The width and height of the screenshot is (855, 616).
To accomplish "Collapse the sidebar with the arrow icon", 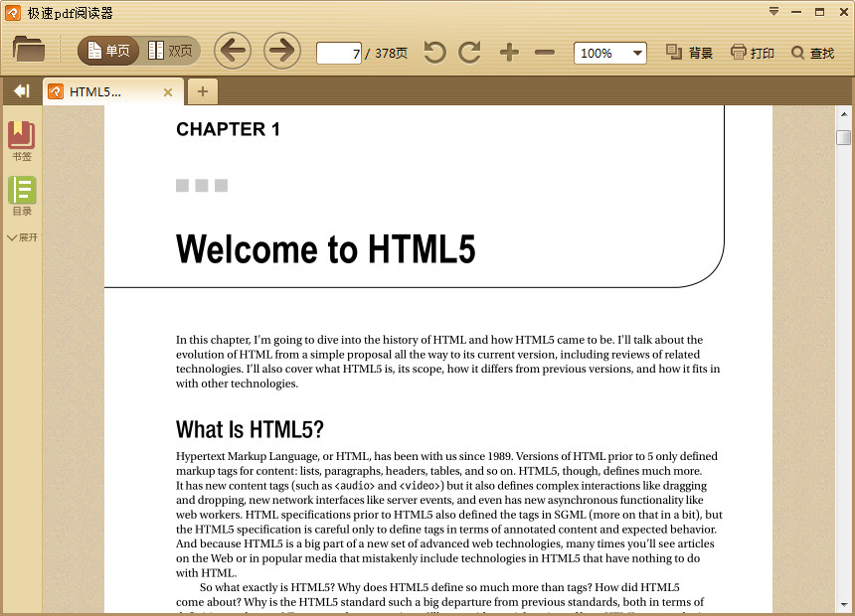I will point(22,91).
